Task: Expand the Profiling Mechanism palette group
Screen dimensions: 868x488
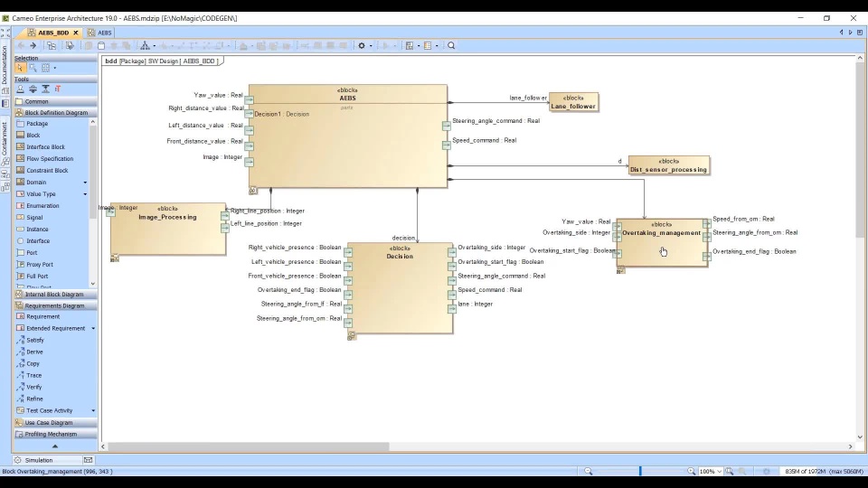Action: 55,435
